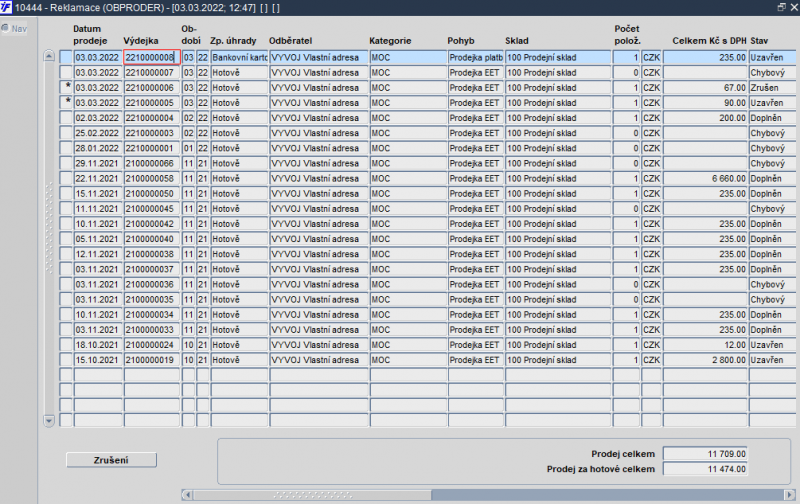Click Výdejka 2210000006 cell
The image size is (800, 504).
pyautogui.click(x=152, y=88)
